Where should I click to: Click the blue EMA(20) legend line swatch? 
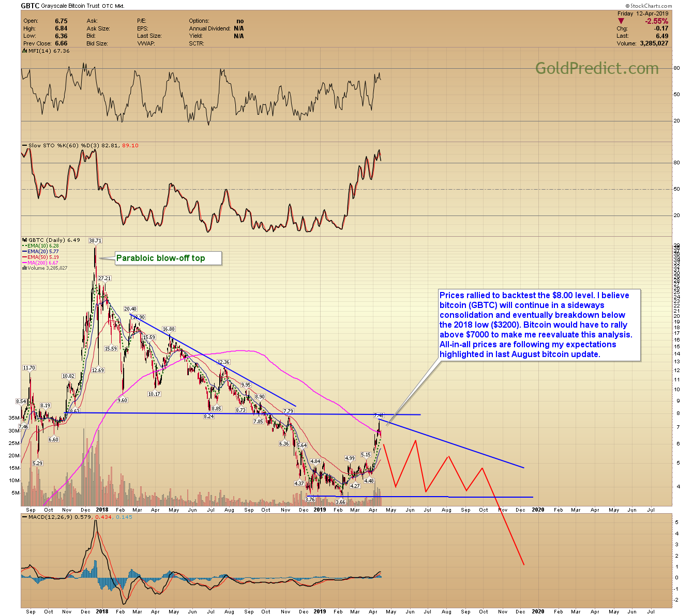tap(24, 252)
